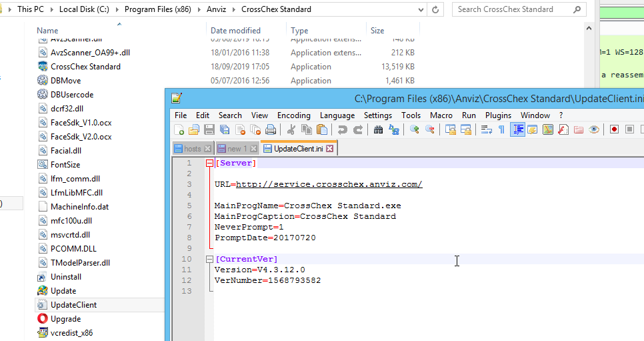
Task: Collapse the [Server] section fold marker
Action: pyautogui.click(x=209, y=163)
